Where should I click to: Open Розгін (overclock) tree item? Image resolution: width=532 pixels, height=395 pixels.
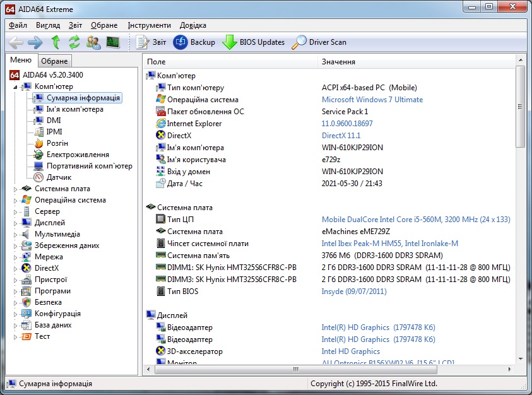pos(57,143)
